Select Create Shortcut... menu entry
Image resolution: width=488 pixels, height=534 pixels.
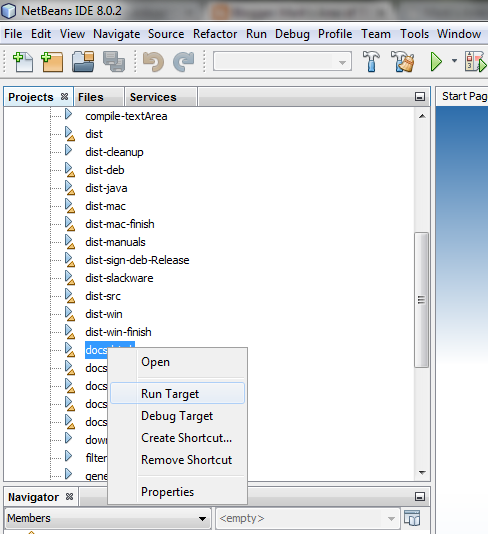point(187,438)
